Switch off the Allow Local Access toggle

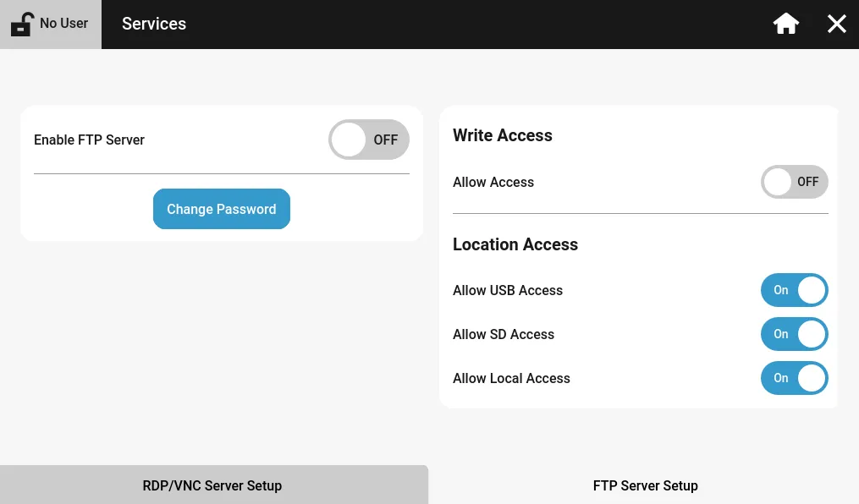(794, 378)
